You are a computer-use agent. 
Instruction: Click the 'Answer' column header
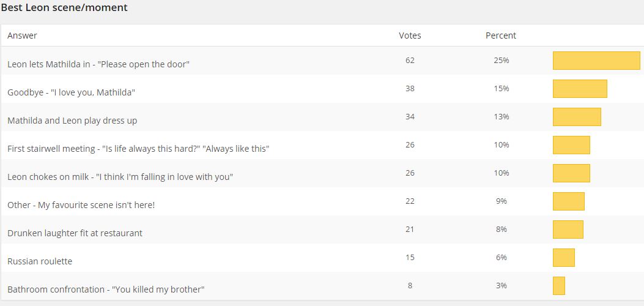(22, 35)
